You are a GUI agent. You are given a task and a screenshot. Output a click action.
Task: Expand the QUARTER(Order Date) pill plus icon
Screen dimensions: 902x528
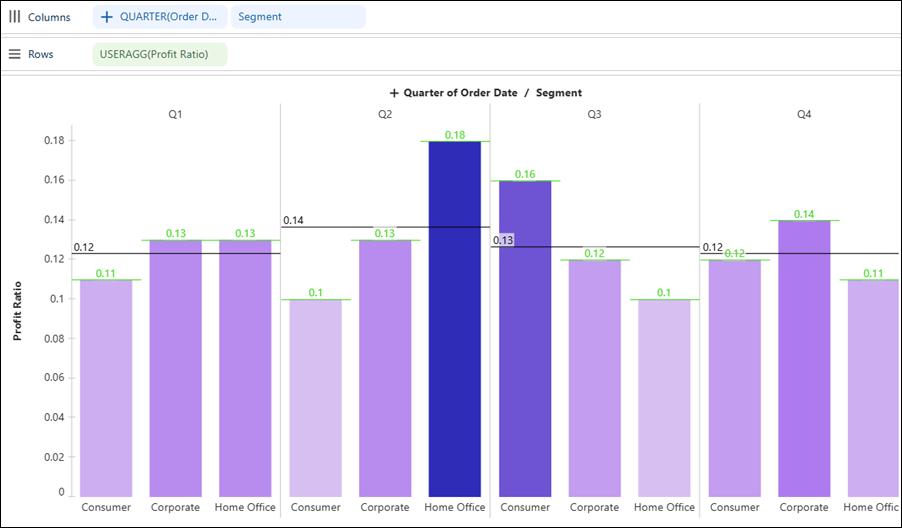pos(106,17)
